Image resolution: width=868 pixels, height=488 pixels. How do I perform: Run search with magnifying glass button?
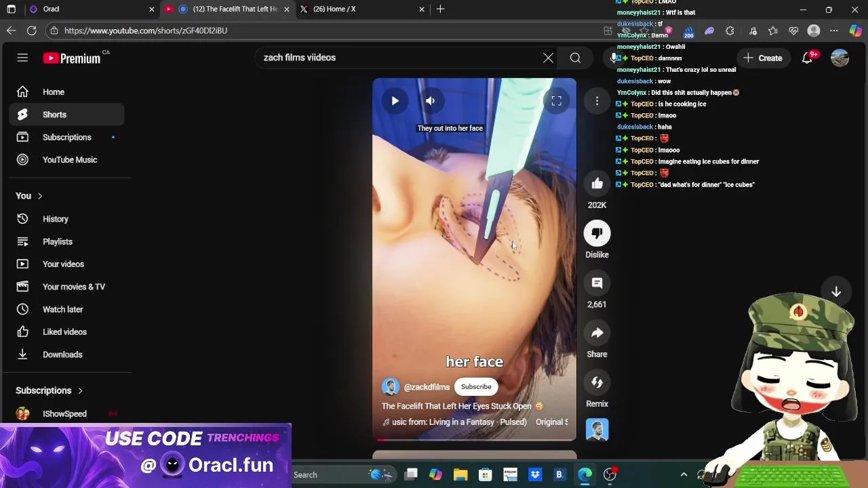point(575,58)
